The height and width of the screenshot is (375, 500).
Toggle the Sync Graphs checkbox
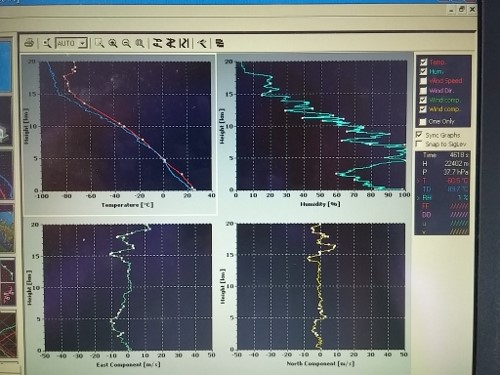point(419,135)
